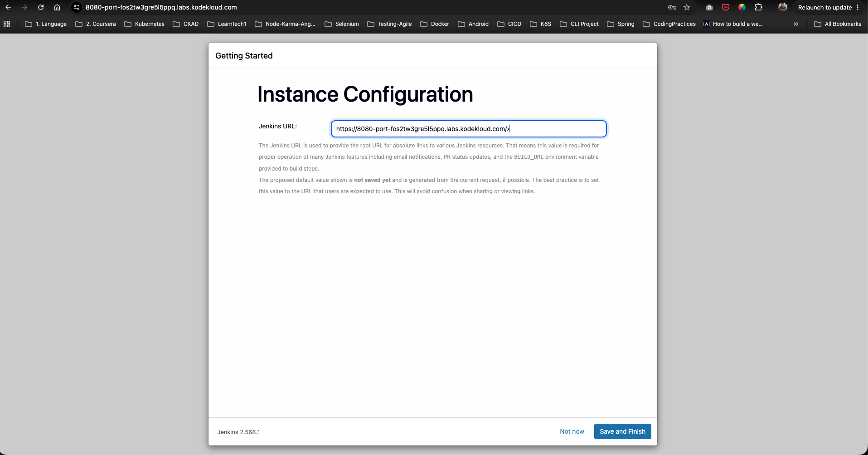Bookmark this page with the star icon
Screen dimensions: 868x455
687,7
